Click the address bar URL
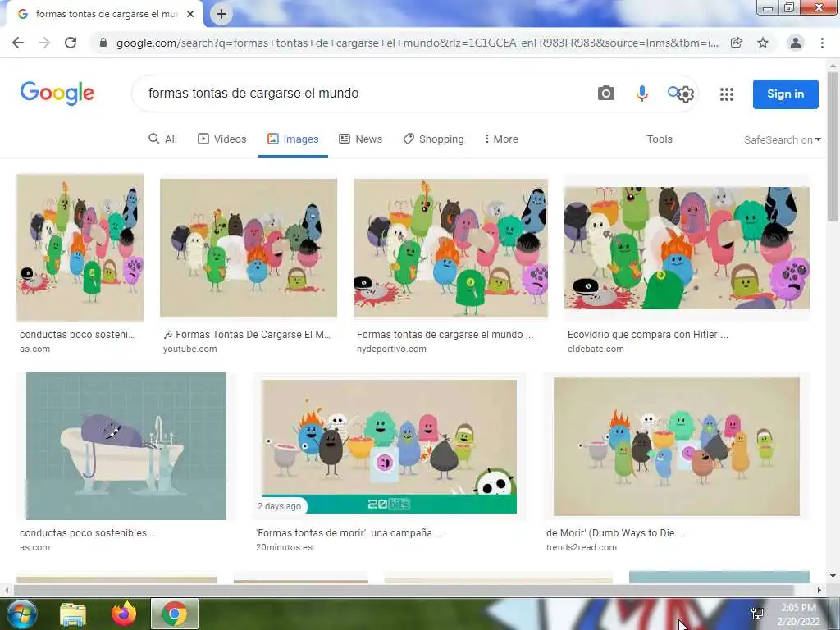 point(418,43)
